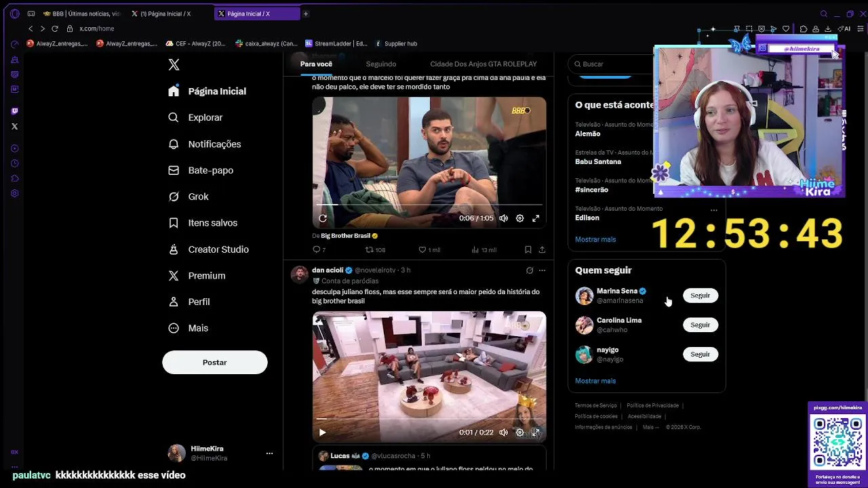
Task: Open a new browser tab
Action: click(x=306, y=14)
